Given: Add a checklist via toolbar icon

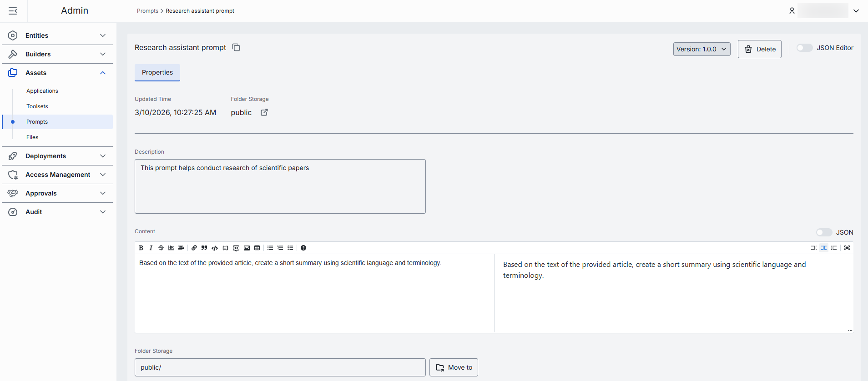Looking at the screenshot, I should tap(290, 248).
